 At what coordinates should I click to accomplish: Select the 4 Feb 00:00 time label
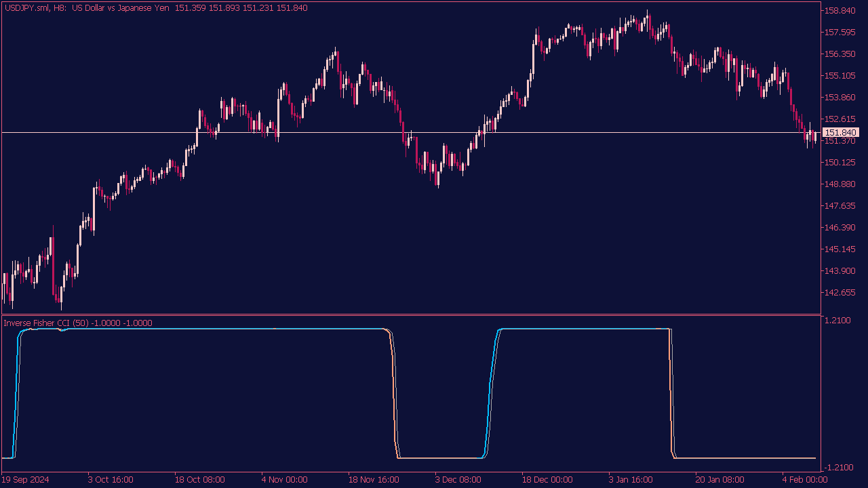pos(804,480)
